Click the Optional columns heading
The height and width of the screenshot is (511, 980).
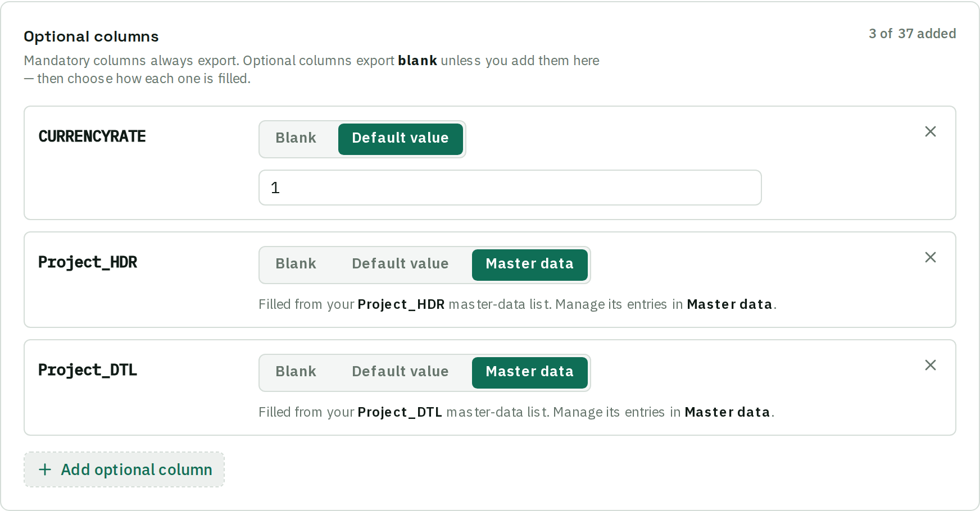pos(91,36)
